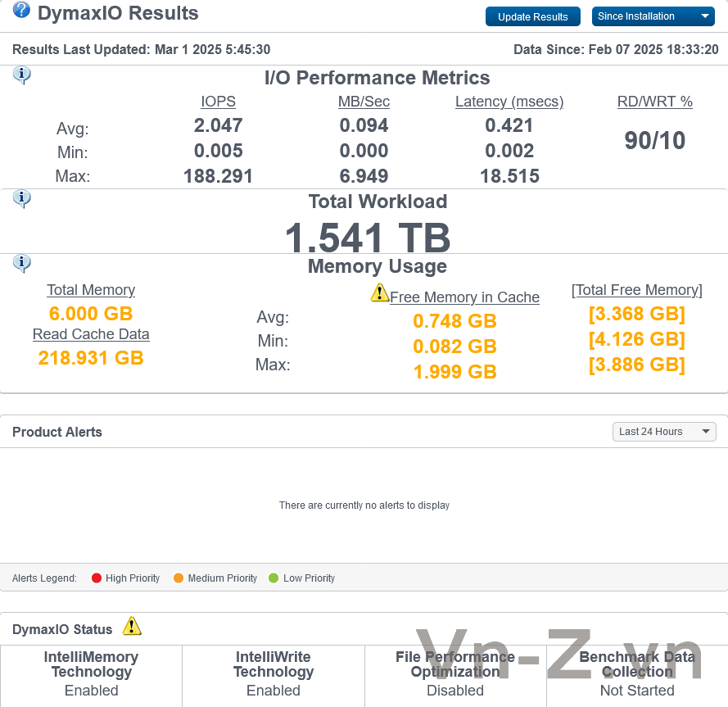
Task: Click the 6.000 GB total memory value
Action: coord(91,314)
